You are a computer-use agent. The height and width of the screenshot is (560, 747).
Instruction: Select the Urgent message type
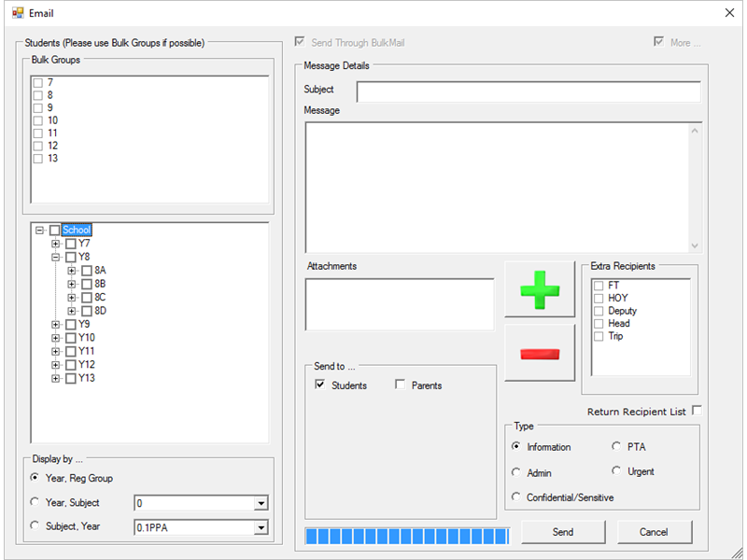coord(616,471)
